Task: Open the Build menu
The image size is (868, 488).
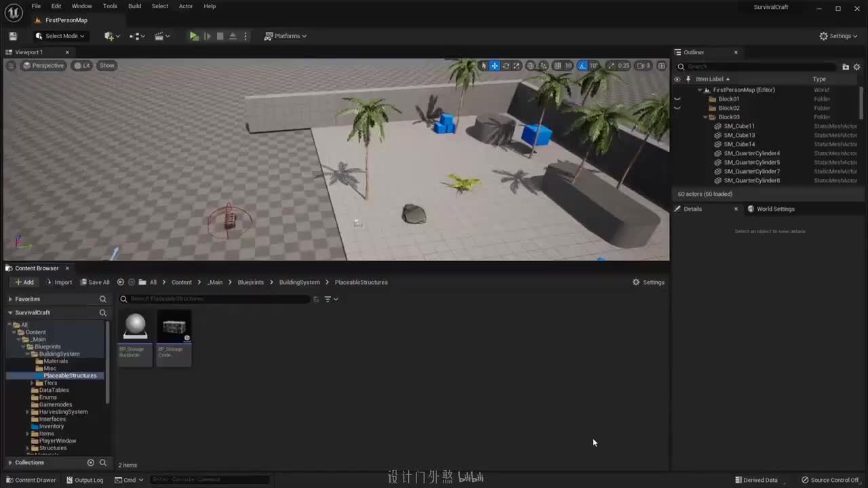Action: point(135,6)
